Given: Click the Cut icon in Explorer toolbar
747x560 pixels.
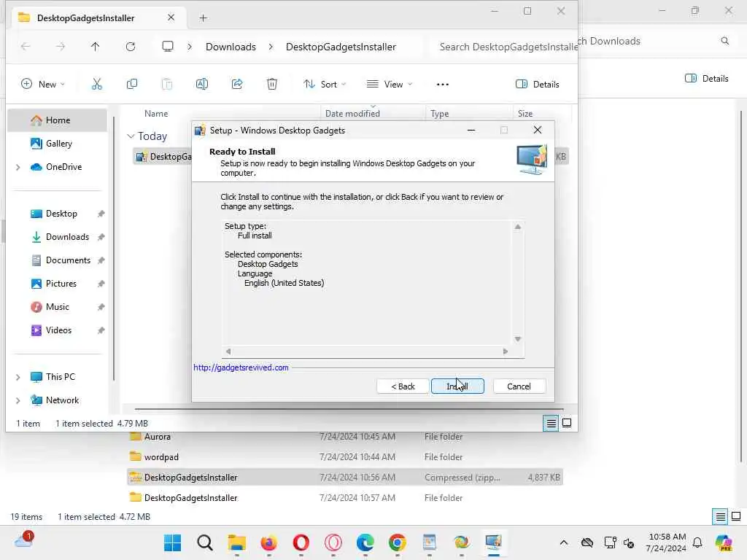Looking at the screenshot, I should (97, 85).
